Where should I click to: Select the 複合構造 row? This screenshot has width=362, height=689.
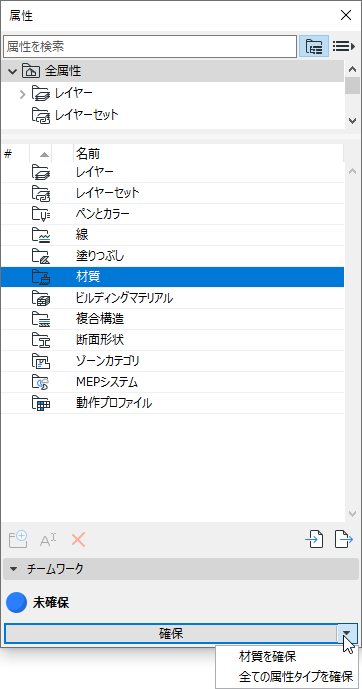coord(172,319)
